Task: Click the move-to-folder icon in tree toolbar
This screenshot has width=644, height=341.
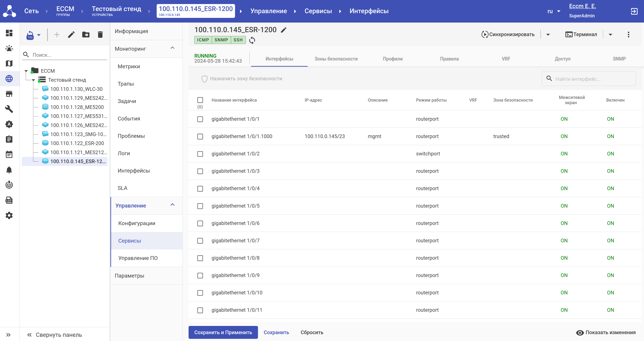Action: click(x=86, y=34)
